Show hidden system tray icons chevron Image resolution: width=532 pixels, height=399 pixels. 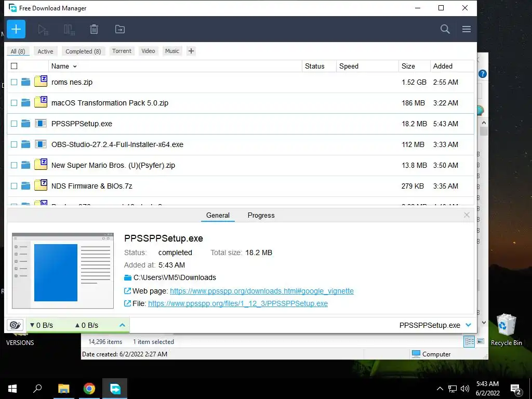click(440, 389)
